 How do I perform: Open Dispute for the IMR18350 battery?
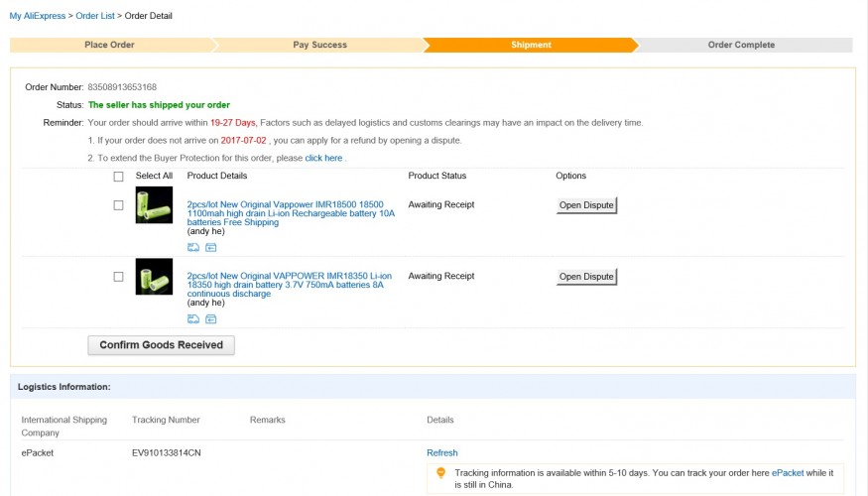(586, 277)
